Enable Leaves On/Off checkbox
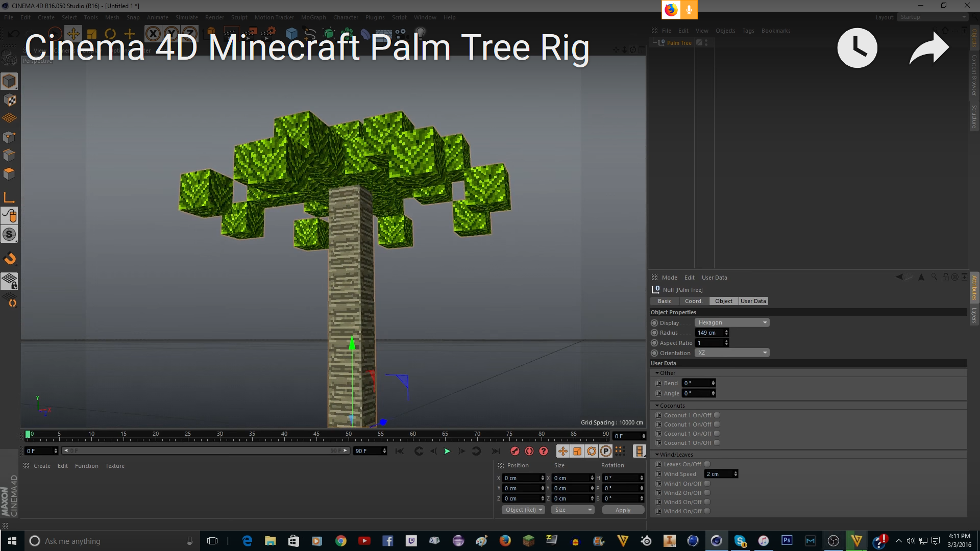This screenshot has height=551, width=980. [707, 464]
